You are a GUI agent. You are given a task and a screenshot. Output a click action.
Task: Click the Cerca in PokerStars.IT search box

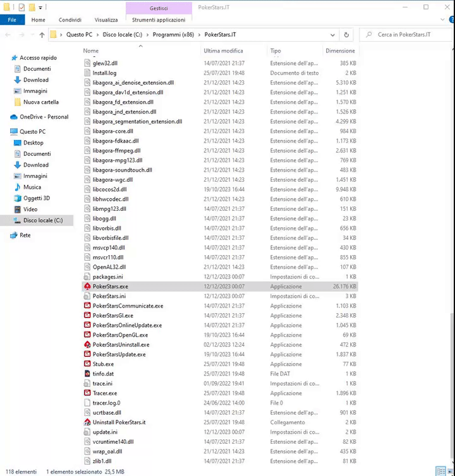406,35
